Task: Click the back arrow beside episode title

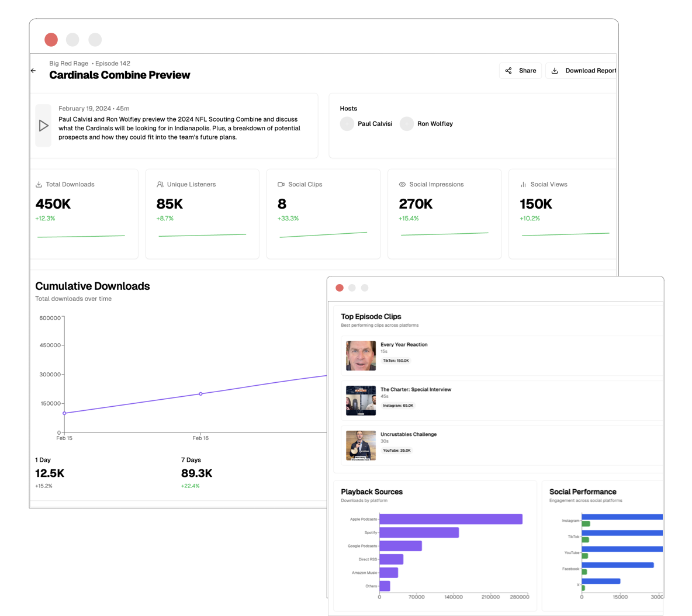Action: click(33, 71)
